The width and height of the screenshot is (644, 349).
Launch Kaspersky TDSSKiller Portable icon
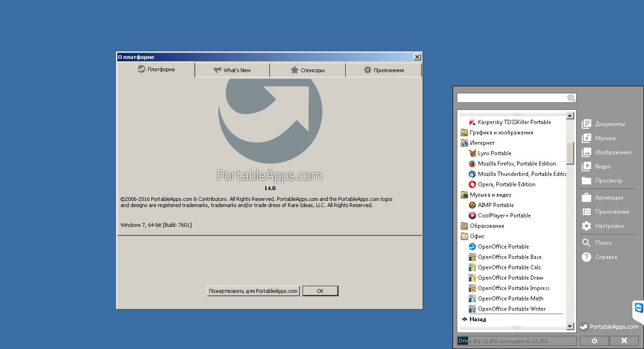[472, 122]
